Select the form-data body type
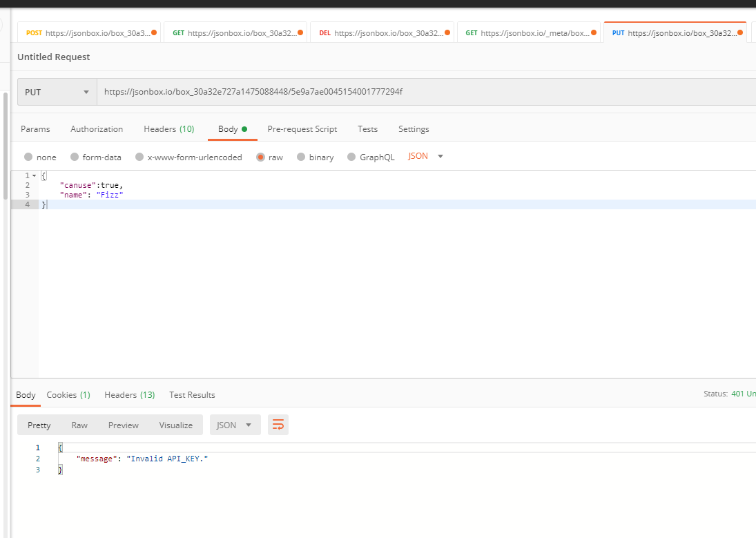756x538 pixels. (x=96, y=157)
